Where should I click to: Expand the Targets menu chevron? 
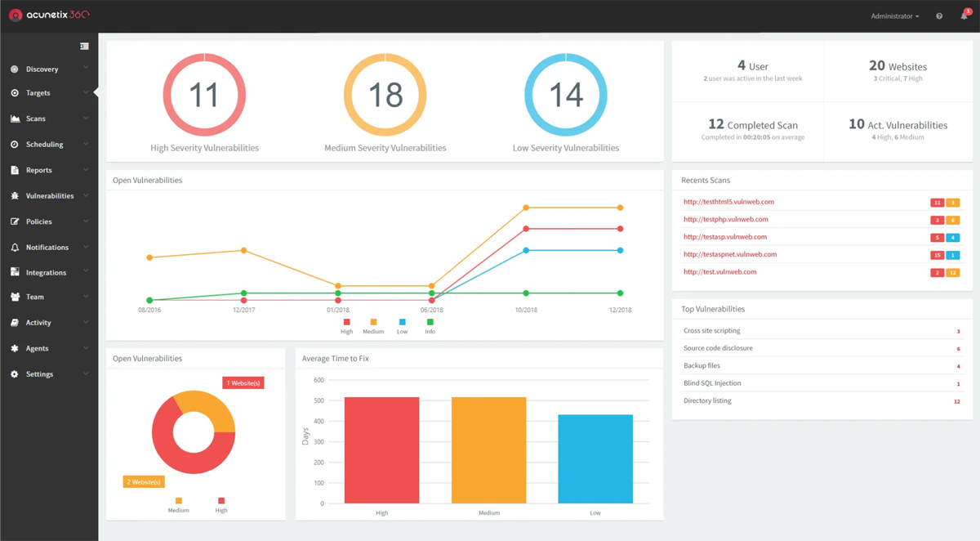86,93
